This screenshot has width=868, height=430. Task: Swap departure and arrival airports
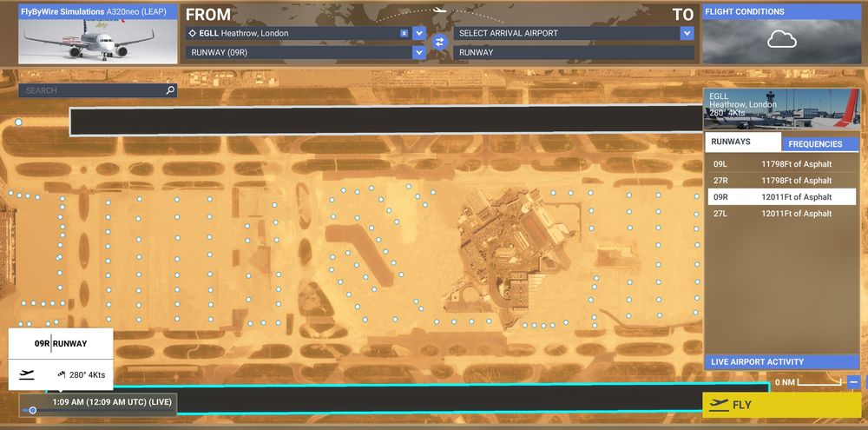coord(438,42)
